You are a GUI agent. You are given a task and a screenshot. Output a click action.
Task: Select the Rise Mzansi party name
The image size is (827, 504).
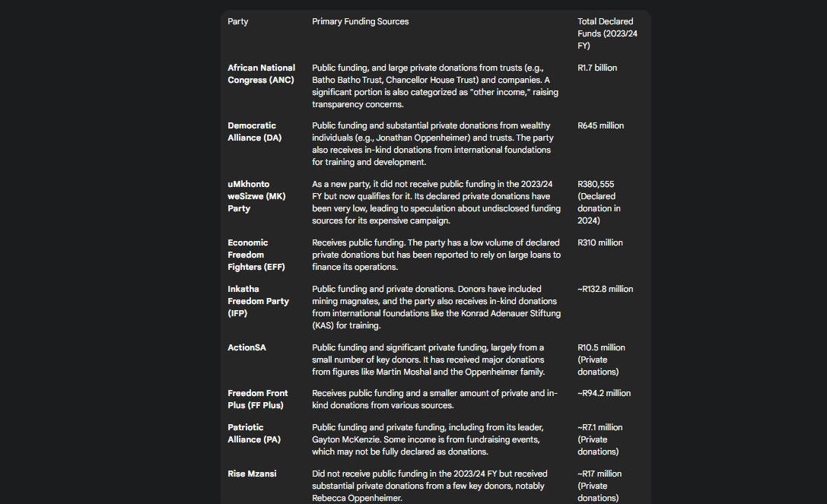[252, 474]
